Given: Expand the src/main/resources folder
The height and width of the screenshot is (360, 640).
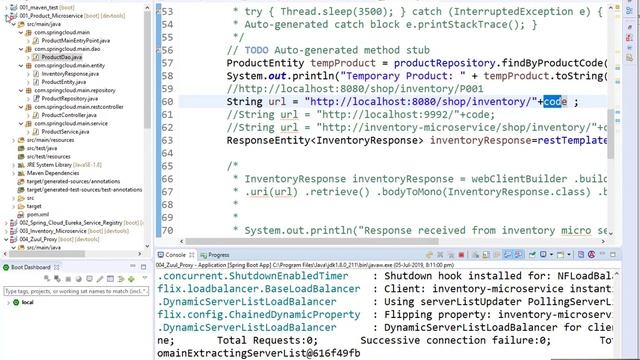Looking at the screenshot, I should (x=13, y=140).
